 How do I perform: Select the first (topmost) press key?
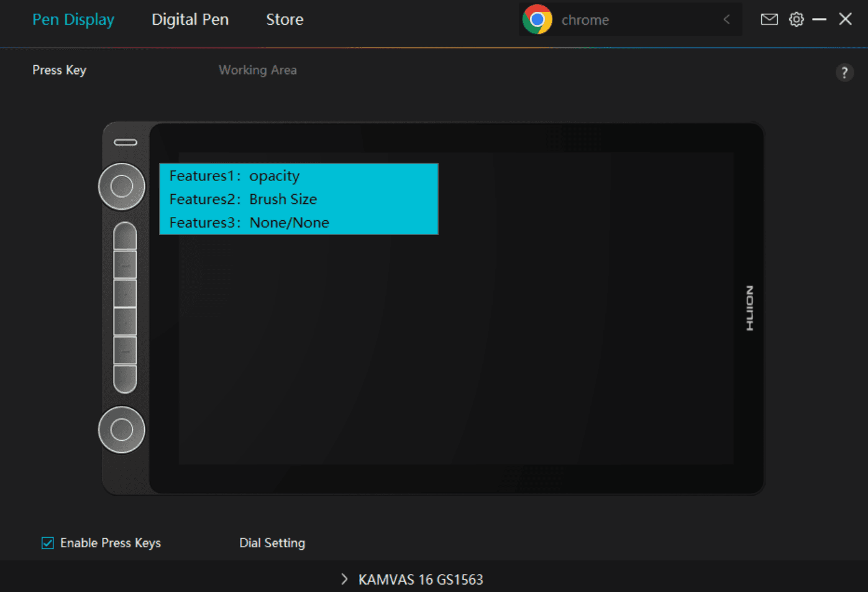tap(125, 236)
